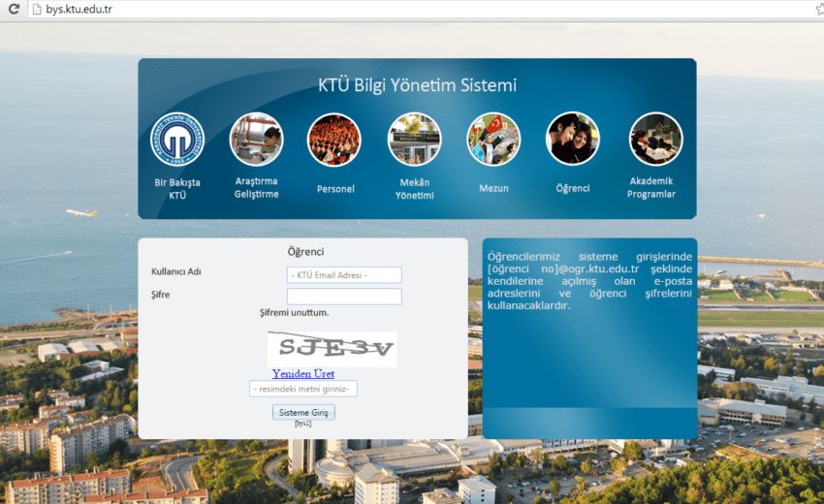Select the "Personel" text label
Screen dimensions: 824x504
[x=335, y=189]
